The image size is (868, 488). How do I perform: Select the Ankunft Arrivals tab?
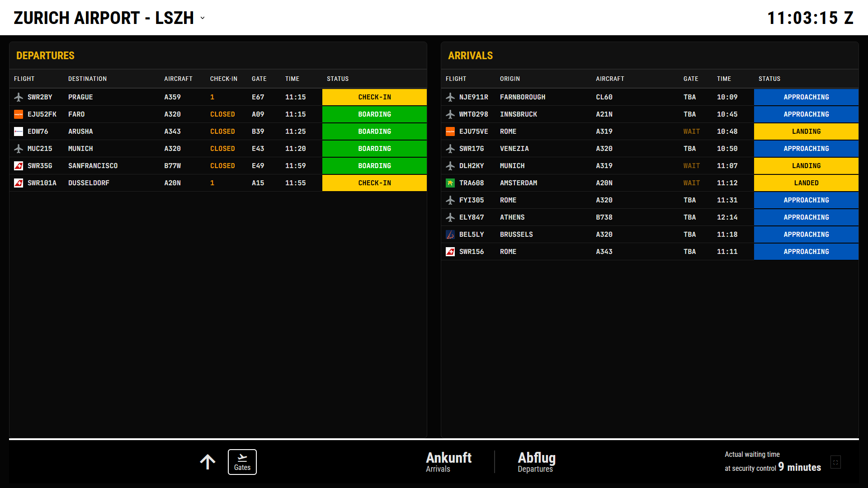click(x=448, y=462)
